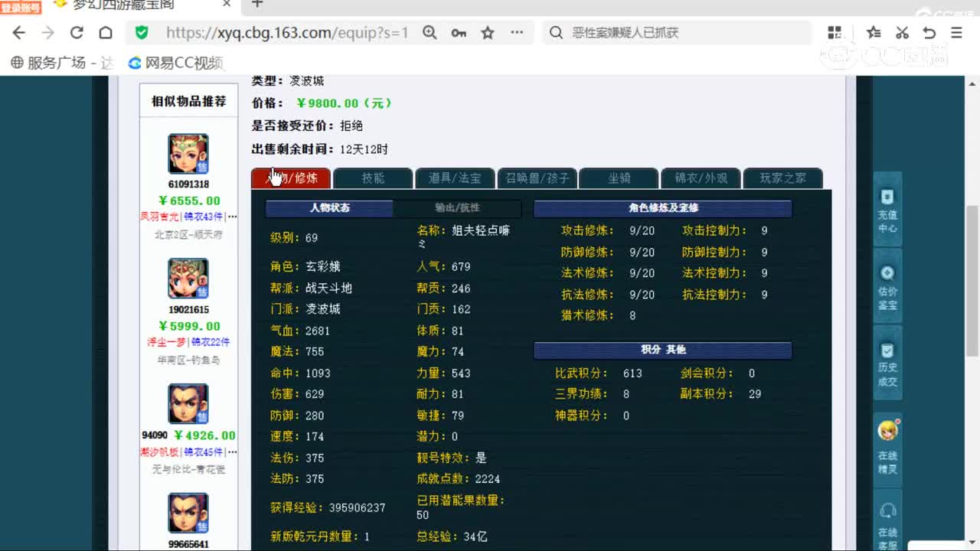Click the address bar URL field
This screenshot has height=551, width=980.
[287, 33]
